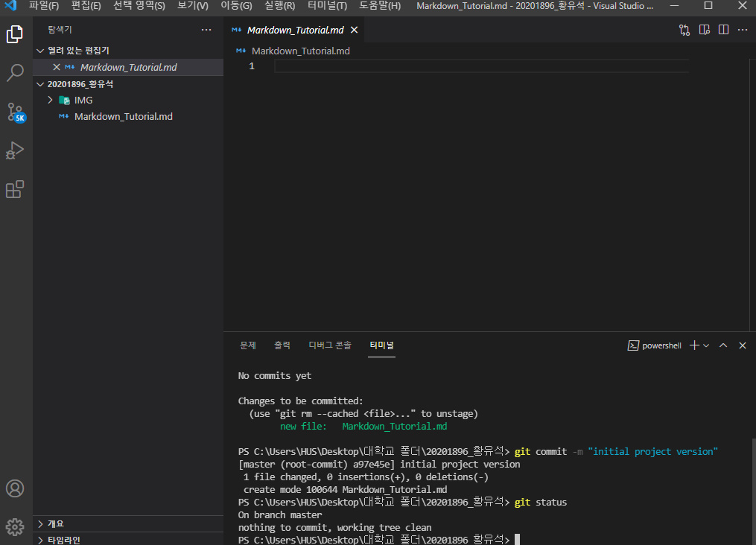This screenshot has width=756, height=545.
Task: Switch to the 디버그 콘솔 tab
Action: click(330, 345)
